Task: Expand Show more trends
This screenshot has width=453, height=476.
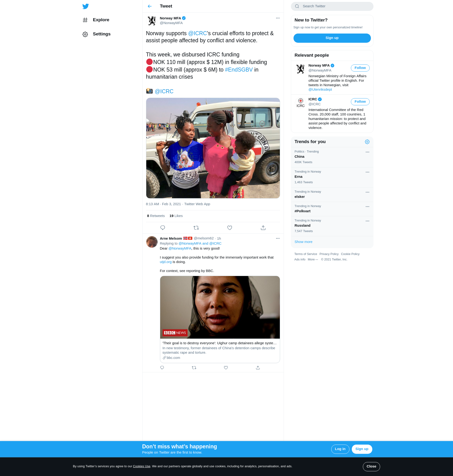Action: 303,242
